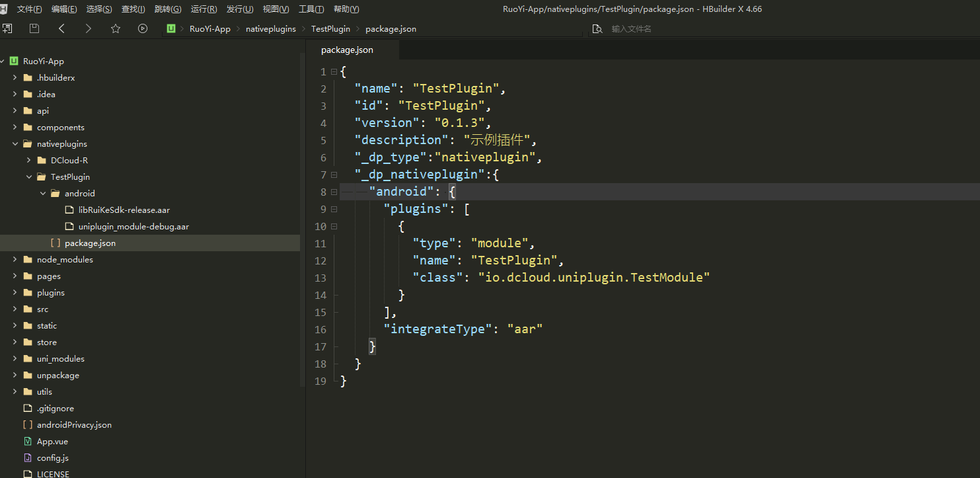Fold code block at line 1

click(x=334, y=71)
